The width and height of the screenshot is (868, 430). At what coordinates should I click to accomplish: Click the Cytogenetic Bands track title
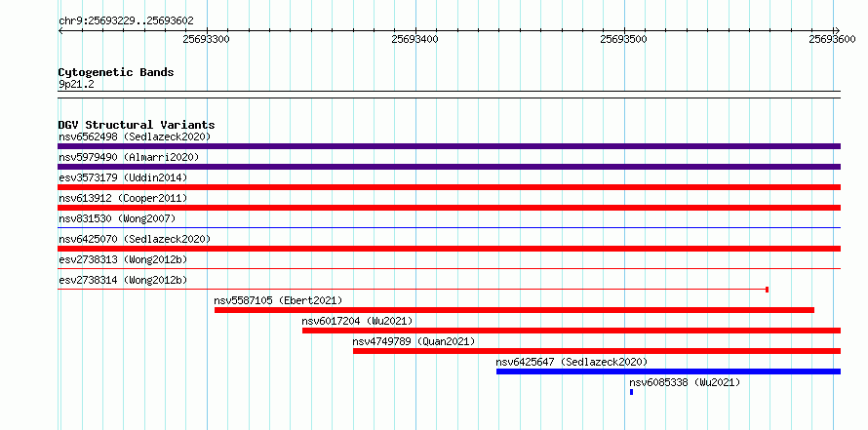[x=116, y=72]
